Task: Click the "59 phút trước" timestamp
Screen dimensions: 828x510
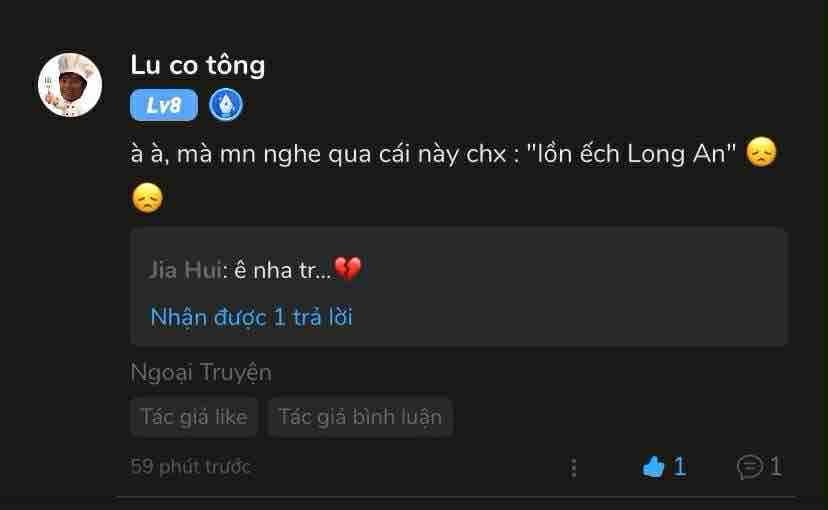Action: (190, 466)
